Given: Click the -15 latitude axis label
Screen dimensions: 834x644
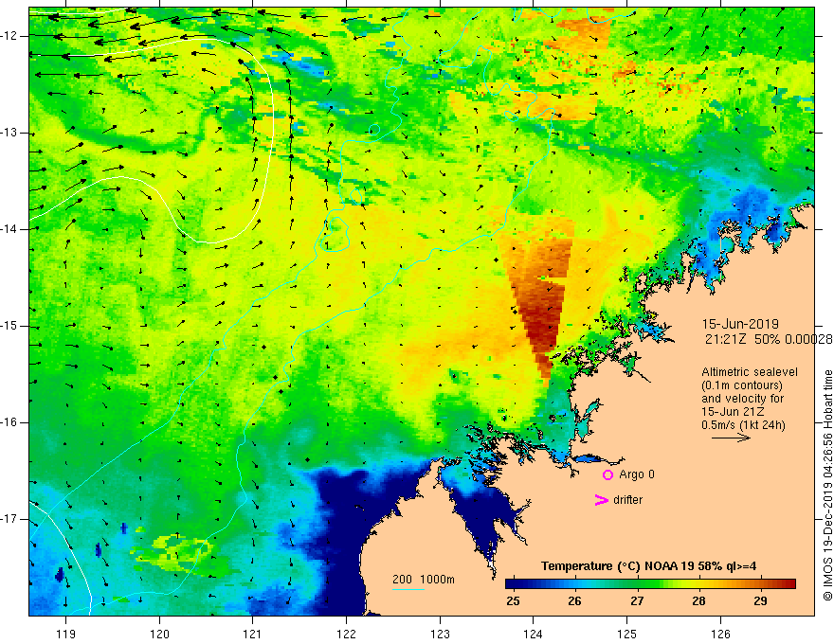Looking at the screenshot, I should (x=9, y=326).
